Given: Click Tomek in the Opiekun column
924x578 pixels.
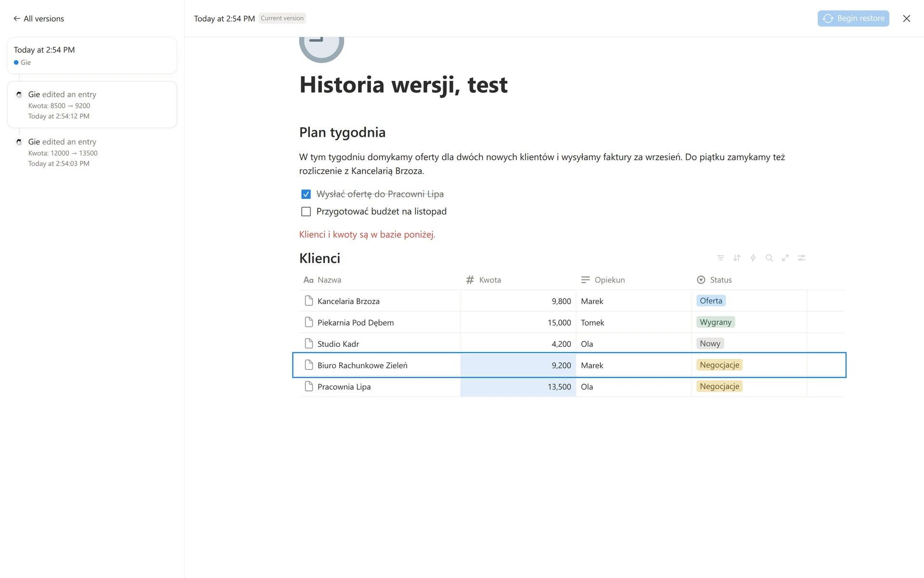Looking at the screenshot, I should (592, 323).
